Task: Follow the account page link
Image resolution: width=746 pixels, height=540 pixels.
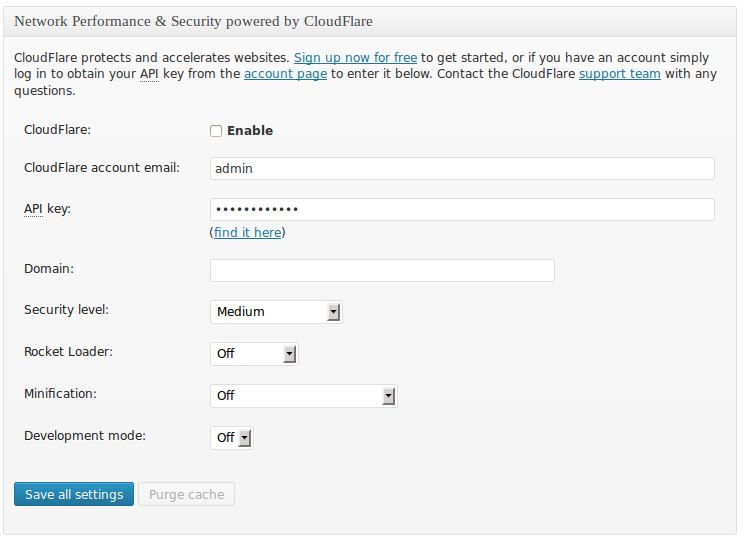Action: (x=285, y=74)
